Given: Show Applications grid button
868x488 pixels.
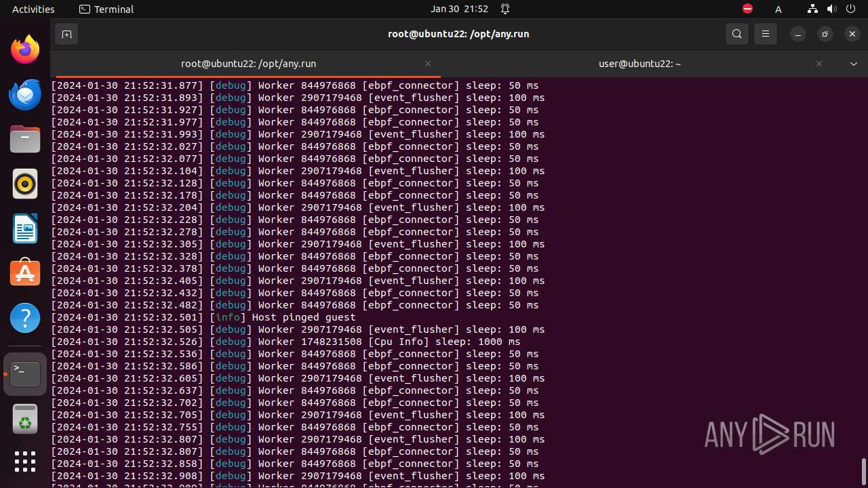Looking at the screenshot, I should point(25,462).
